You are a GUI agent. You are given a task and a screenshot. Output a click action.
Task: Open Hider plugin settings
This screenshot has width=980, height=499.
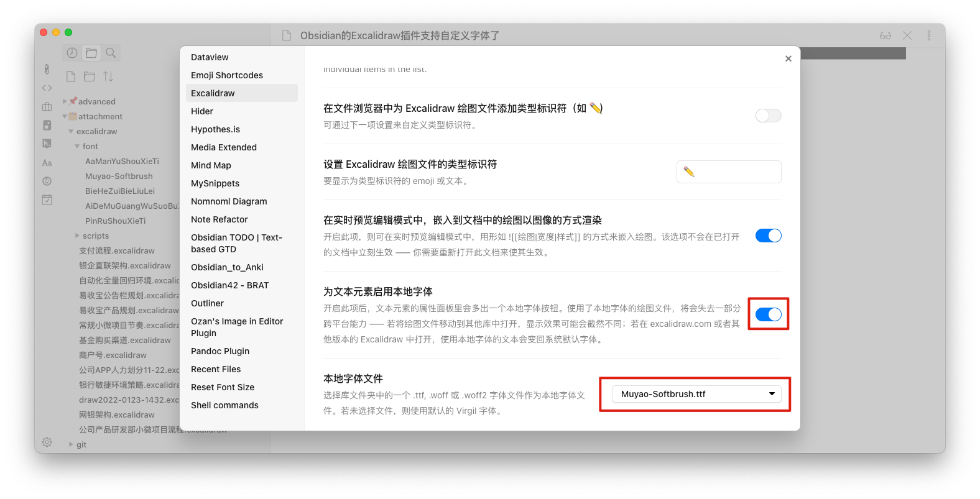click(x=242, y=111)
